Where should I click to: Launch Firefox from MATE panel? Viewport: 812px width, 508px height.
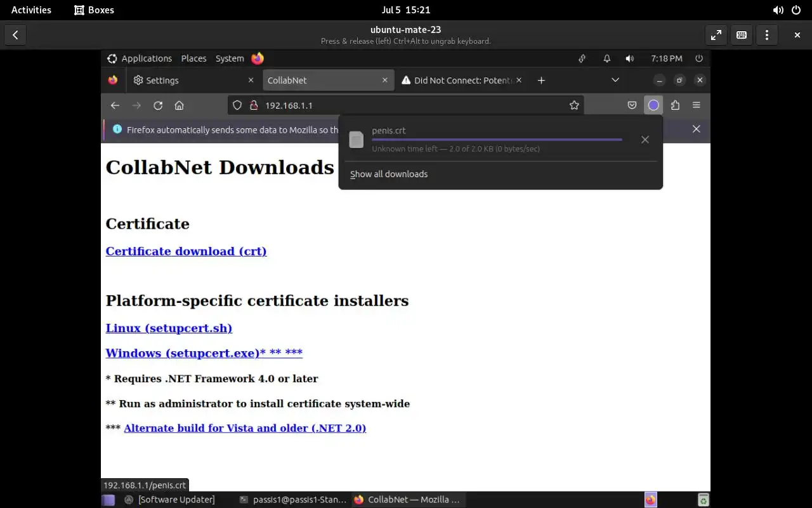coord(258,58)
